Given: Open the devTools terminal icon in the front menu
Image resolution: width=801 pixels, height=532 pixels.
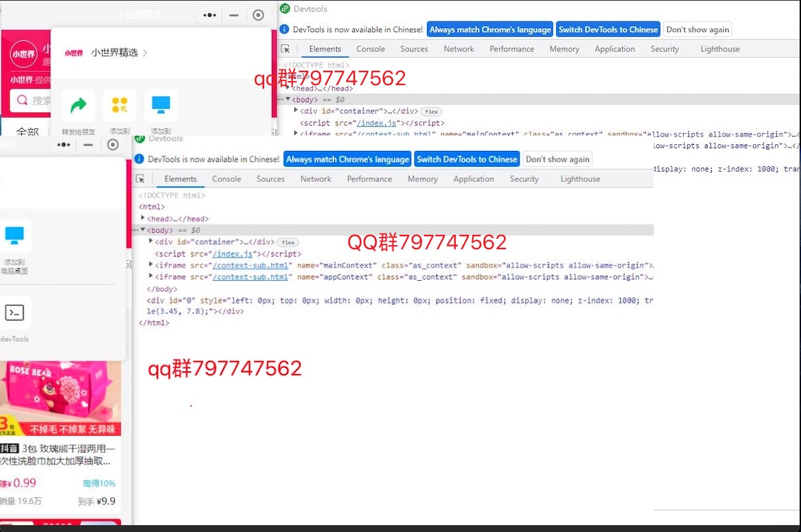Looking at the screenshot, I should coord(14,312).
